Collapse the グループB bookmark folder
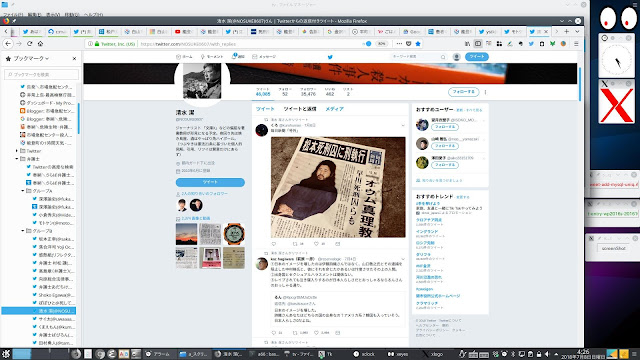 click(23, 231)
